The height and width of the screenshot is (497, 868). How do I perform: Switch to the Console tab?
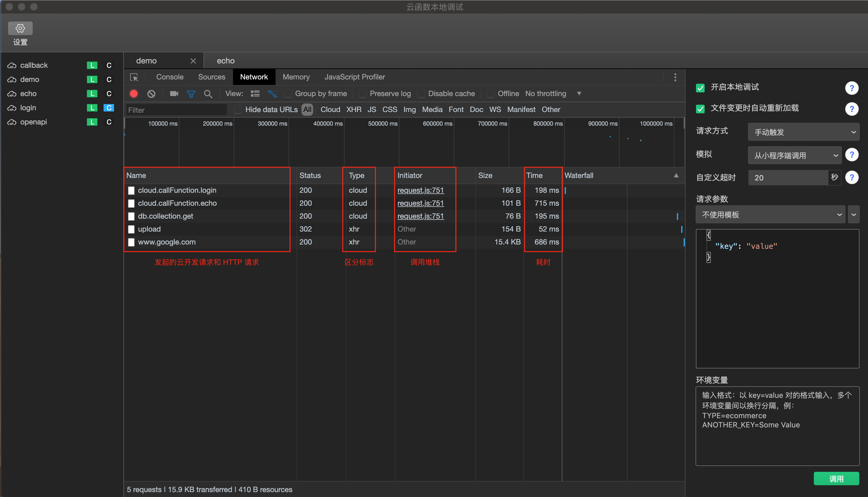(x=170, y=77)
